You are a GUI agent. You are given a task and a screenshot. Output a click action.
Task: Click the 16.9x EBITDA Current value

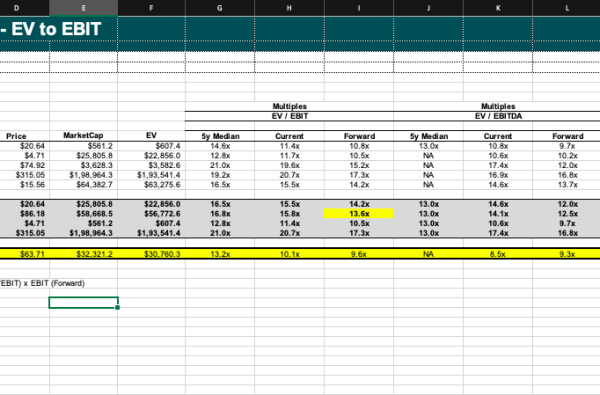tap(498, 175)
